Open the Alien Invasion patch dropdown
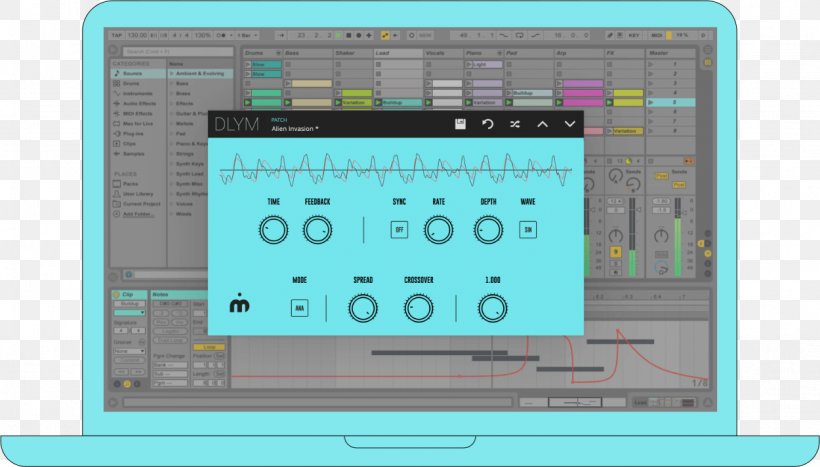The width and height of the screenshot is (820, 467). click(296, 129)
